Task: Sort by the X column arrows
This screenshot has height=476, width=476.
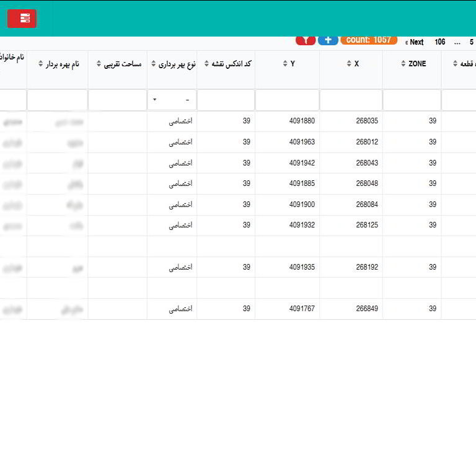Action: click(349, 64)
